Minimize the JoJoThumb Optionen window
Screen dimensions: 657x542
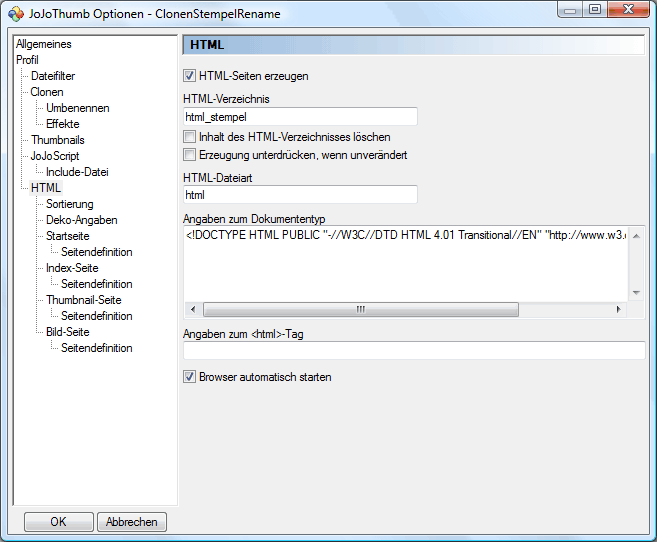click(570, 10)
